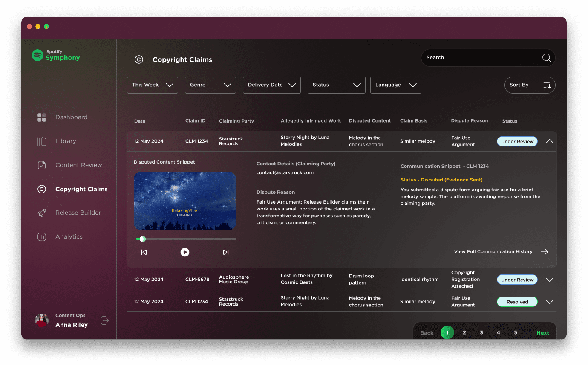The width and height of the screenshot is (588, 365).
Task: Open the Status filter dropdown
Action: pos(336,85)
